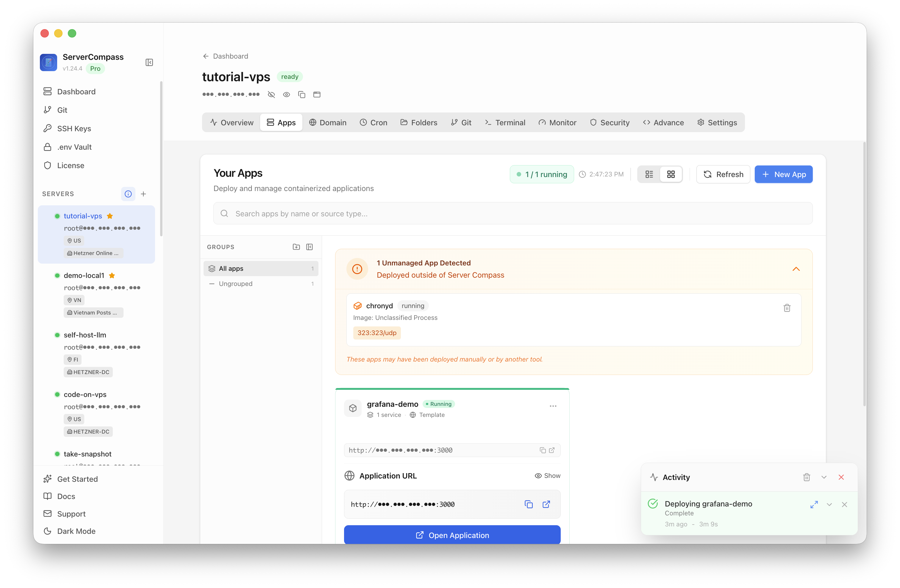Clear Activity panel with trash icon

point(807,477)
